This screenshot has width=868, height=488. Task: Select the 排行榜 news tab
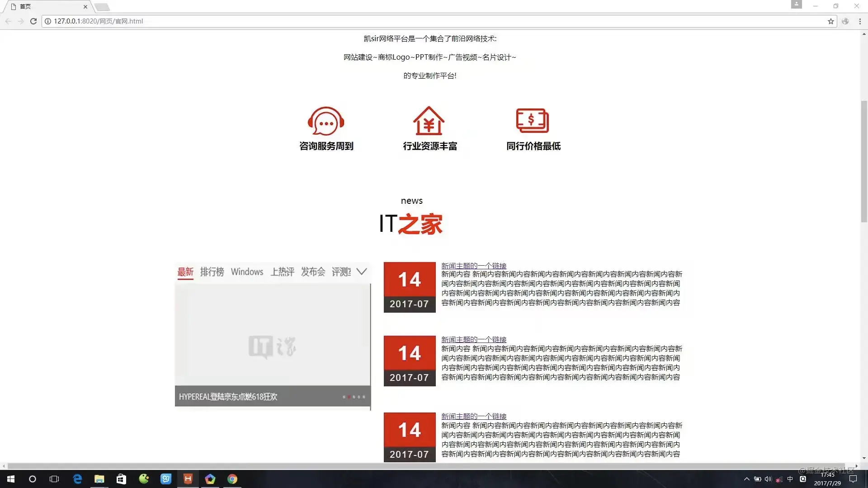[x=212, y=272]
